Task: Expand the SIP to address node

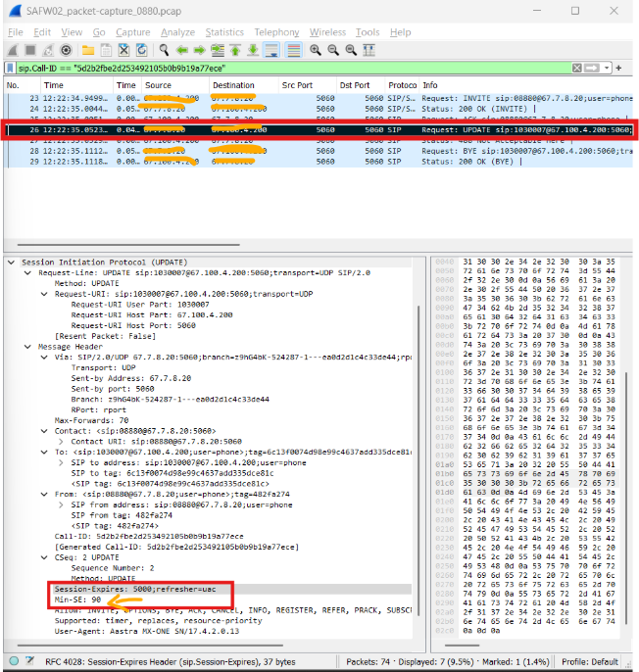Action: point(61,462)
